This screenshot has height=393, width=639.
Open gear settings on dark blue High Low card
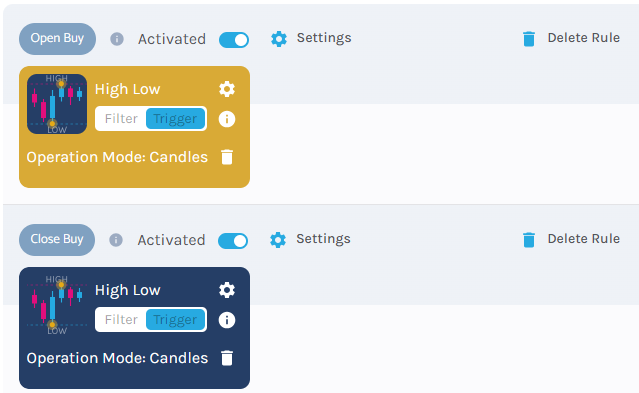click(x=227, y=290)
